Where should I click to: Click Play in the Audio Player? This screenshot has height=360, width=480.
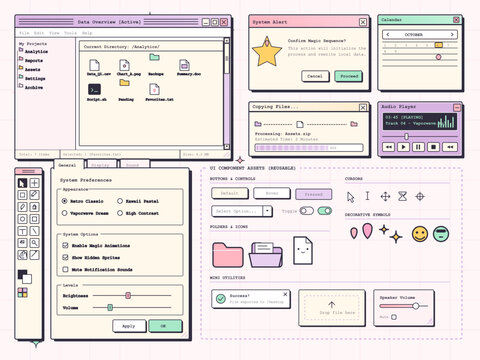[404, 147]
